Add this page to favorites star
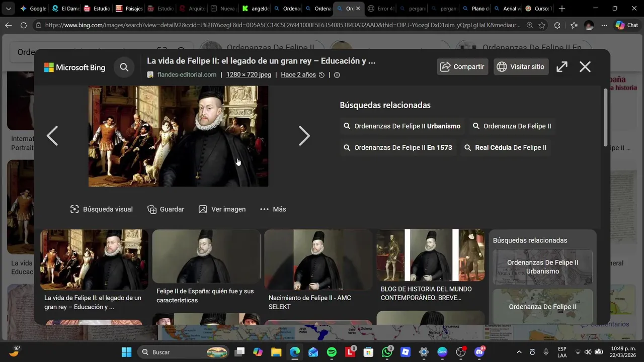Image resolution: width=644 pixels, height=362 pixels. 542,25
